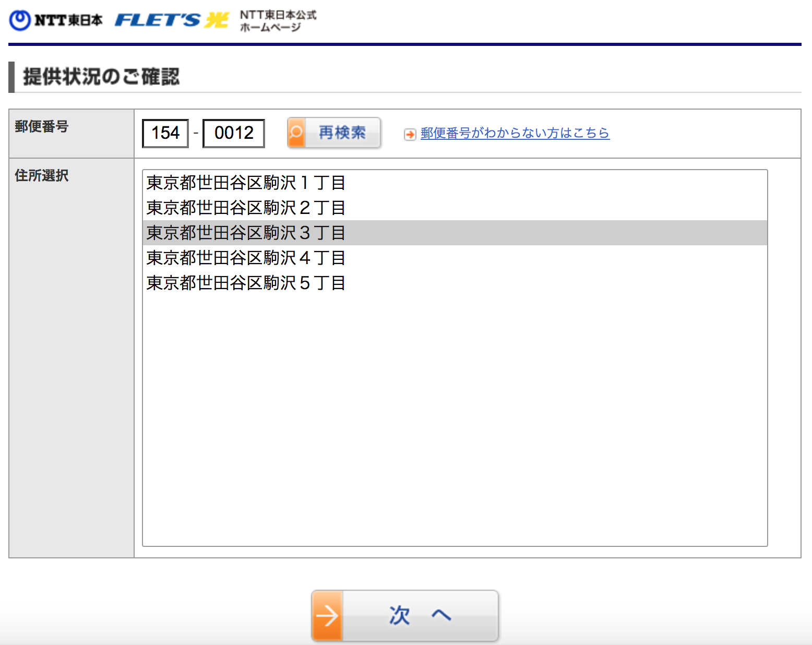The height and width of the screenshot is (645, 812).
Task: Select 東京都世田谷区駒沢4丁目 in the address list
Action: coord(246,258)
